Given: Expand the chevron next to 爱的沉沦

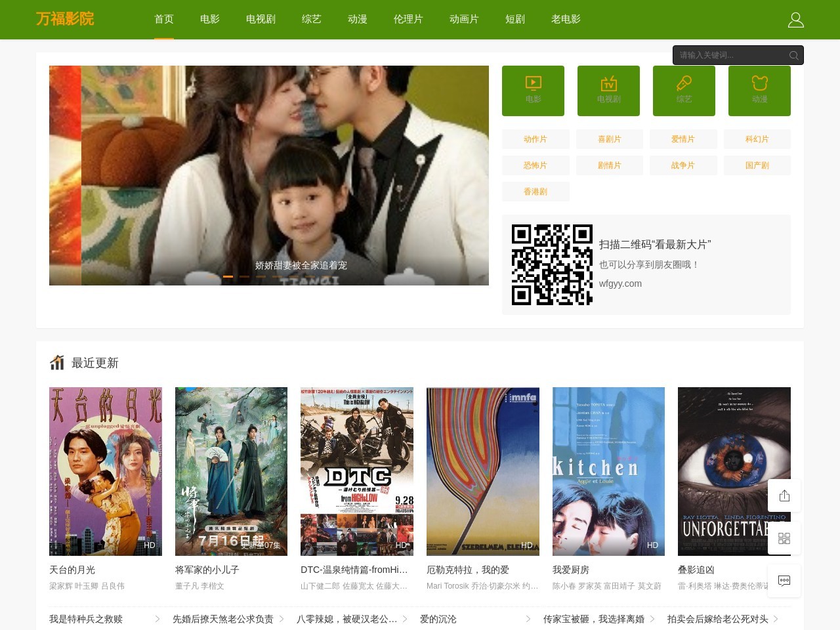Looking at the screenshot, I should (x=527, y=619).
